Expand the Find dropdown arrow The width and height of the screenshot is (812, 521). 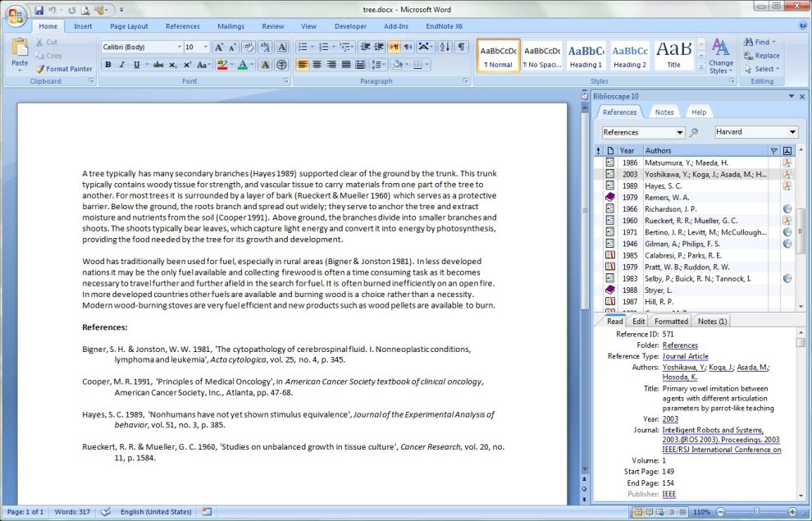(773, 42)
